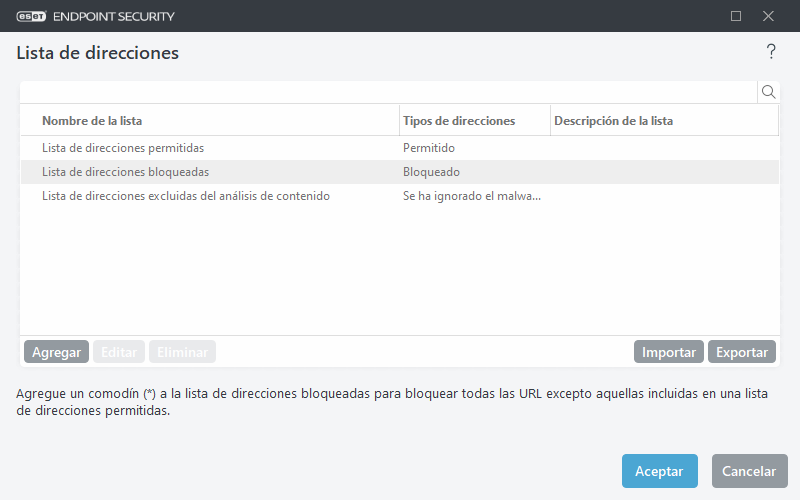This screenshot has width=800, height=500.
Task: Open help via the question mark icon
Action: click(x=771, y=52)
